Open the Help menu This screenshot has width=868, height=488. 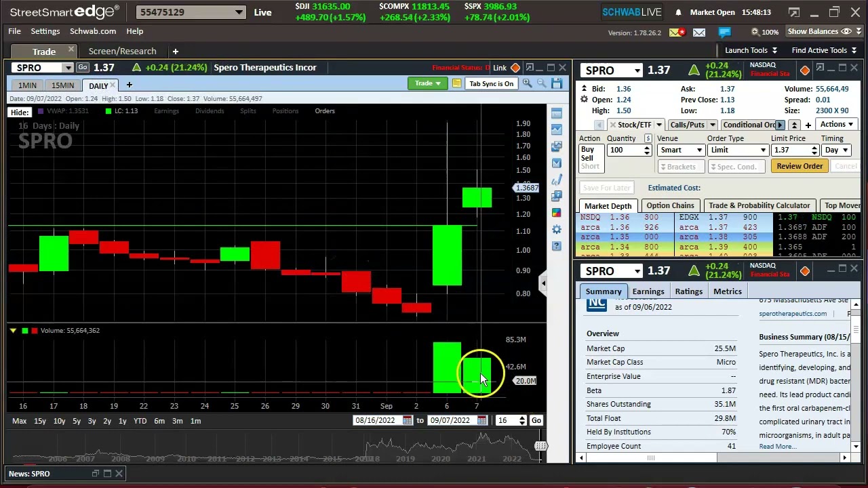134,31
